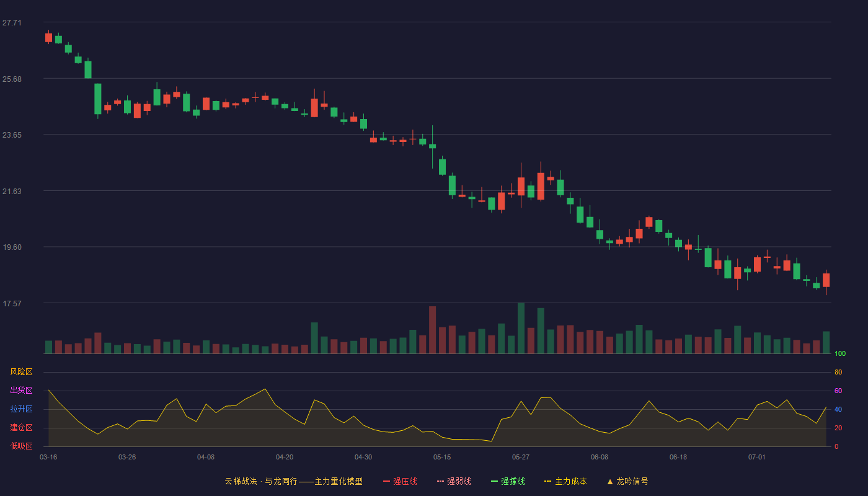Toggle the 龙吟信号 triangle legend item
Image resolution: width=868 pixels, height=496 pixels.
click(627, 481)
